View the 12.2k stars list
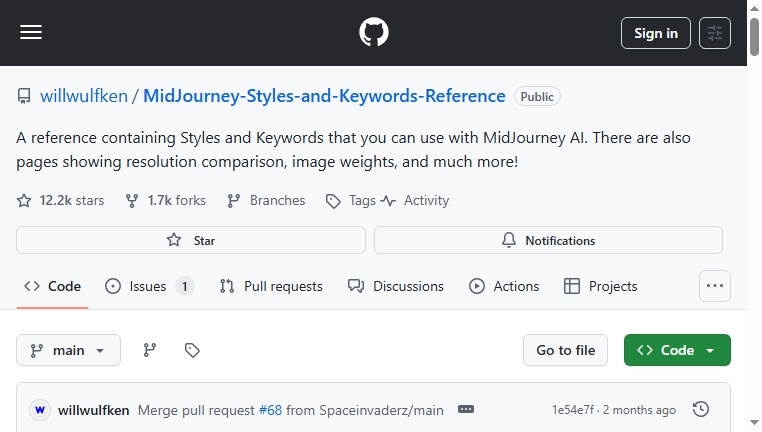 pyautogui.click(x=61, y=200)
